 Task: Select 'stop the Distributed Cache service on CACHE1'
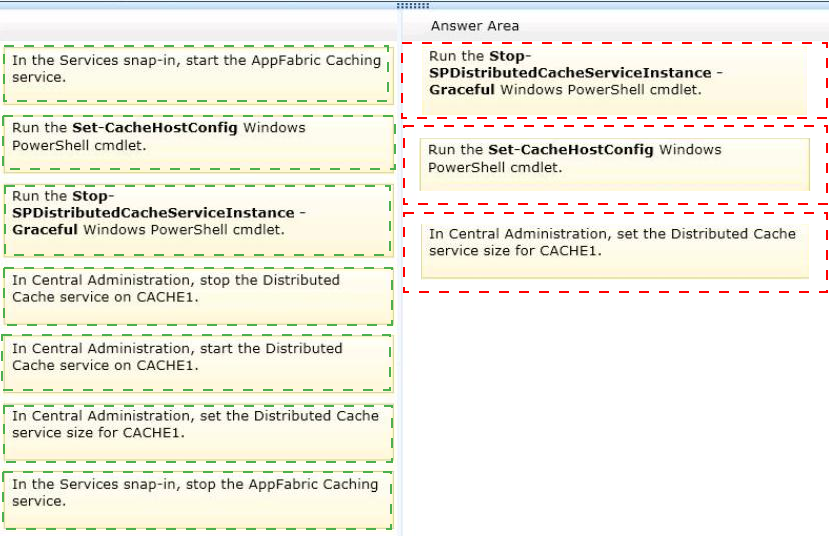[x=198, y=296]
